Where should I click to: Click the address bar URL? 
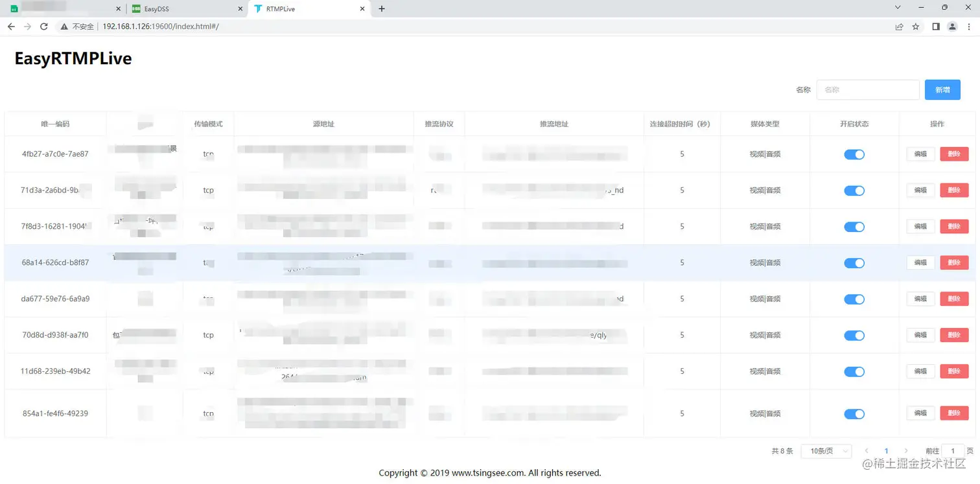click(161, 27)
